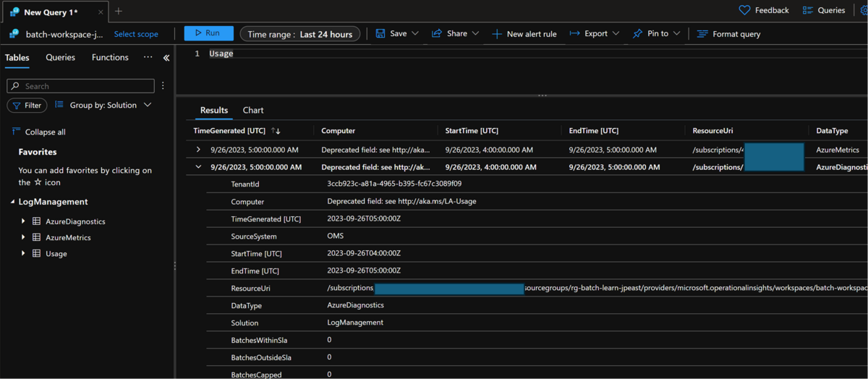Image resolution: width=868 pixels, height=379 pixels.
Task: Create a New alert rule
Action: click(x=524, y=34)
